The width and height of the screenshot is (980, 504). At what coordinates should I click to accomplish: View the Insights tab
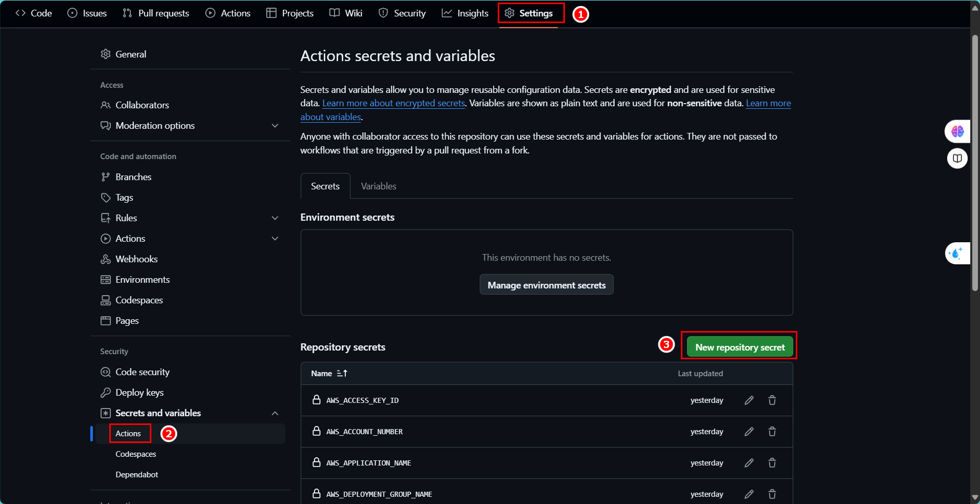pos(465,13)
